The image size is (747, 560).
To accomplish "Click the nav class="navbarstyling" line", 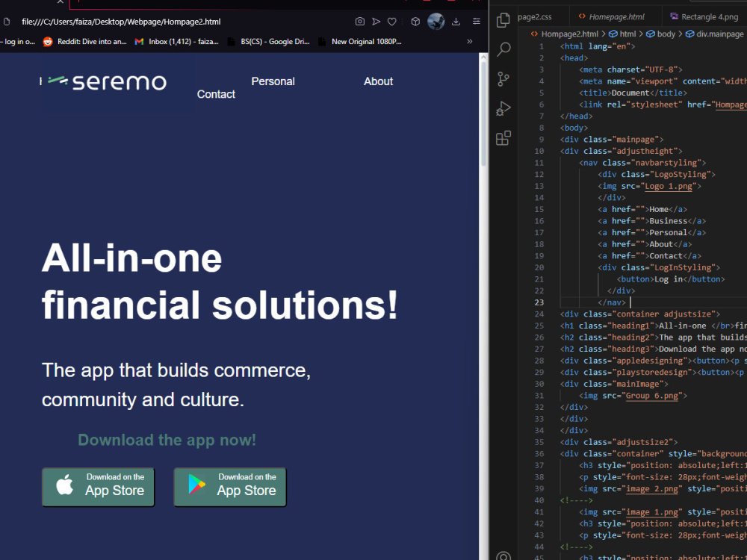I will pos(642,162).
